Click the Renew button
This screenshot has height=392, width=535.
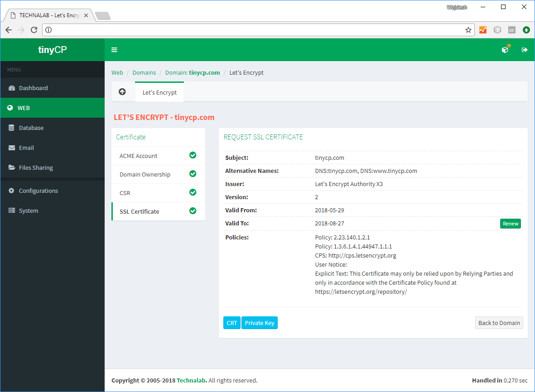(511, 224)
